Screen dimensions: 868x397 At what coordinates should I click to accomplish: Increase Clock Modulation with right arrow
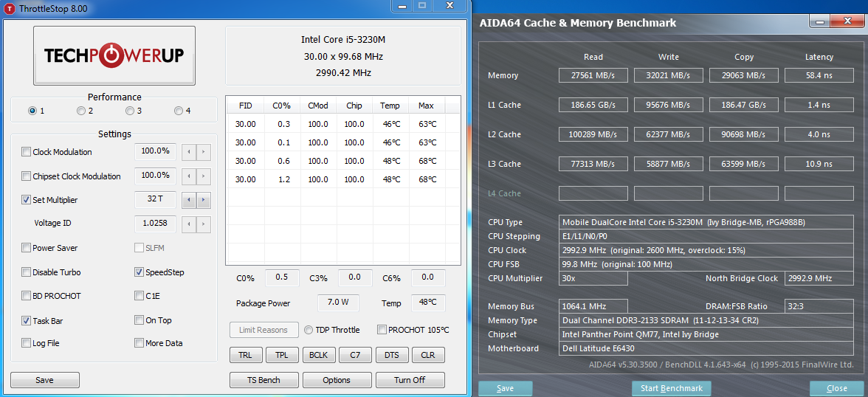pyautogui.click(x=204, y=152)
